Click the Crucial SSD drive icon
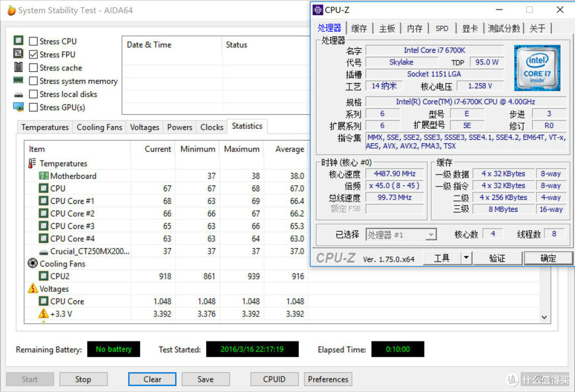This screenshot has height=392, width=575. (x=44, y=252)
